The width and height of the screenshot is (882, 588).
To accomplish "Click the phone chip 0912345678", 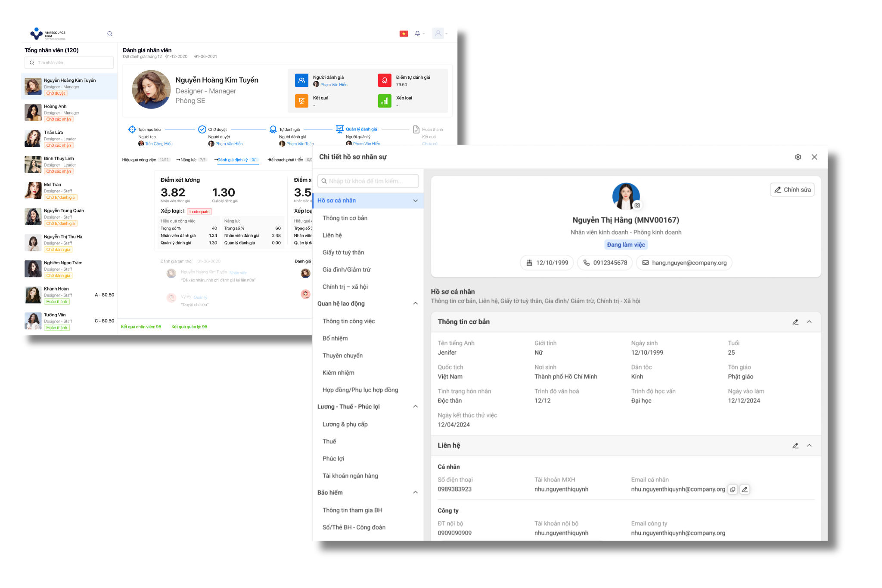I will pos(605,263).
